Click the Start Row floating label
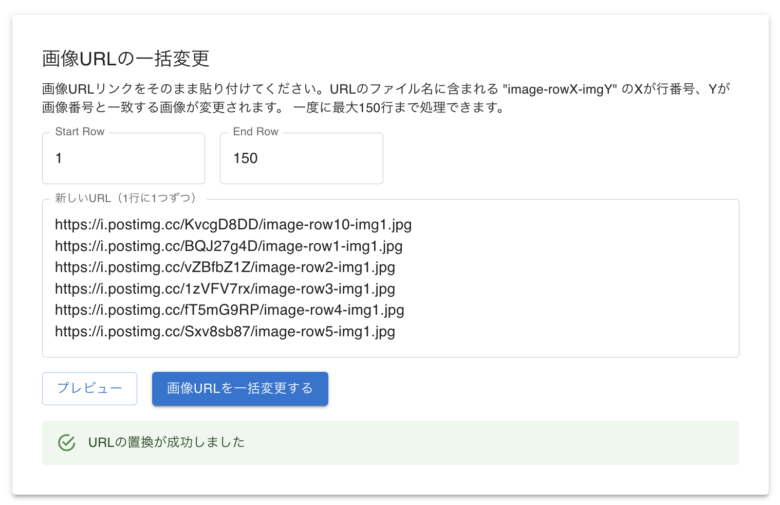The height and width of the screenshot is (505, 780). [x=79, y=132]
